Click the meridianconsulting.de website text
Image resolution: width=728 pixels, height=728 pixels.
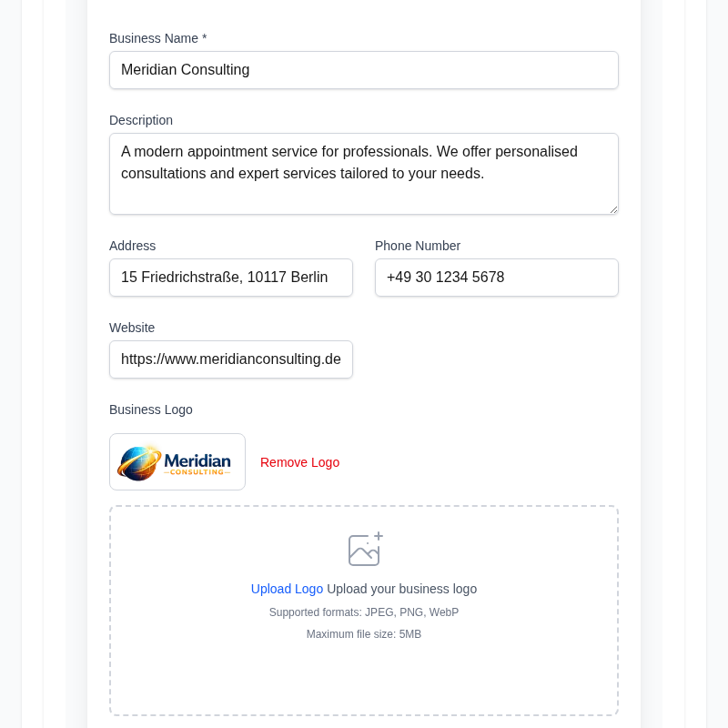click(230, 359)
